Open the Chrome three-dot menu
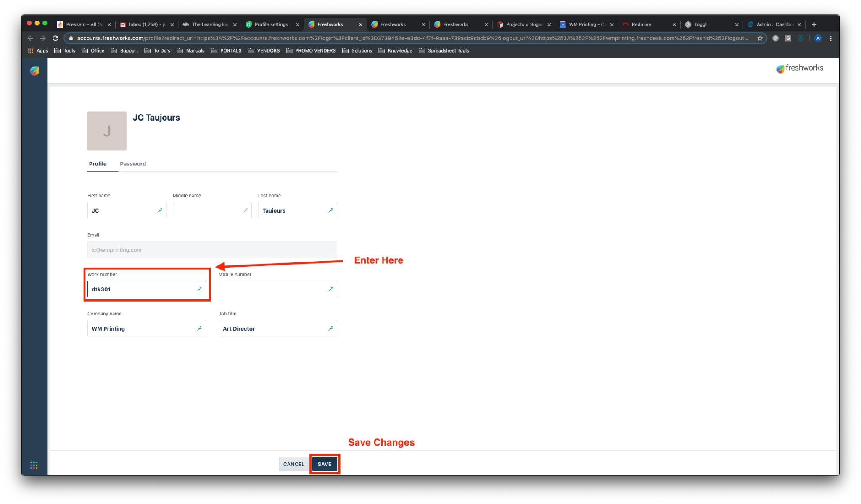This screenshot has width=861, height=504. (830, 38)
